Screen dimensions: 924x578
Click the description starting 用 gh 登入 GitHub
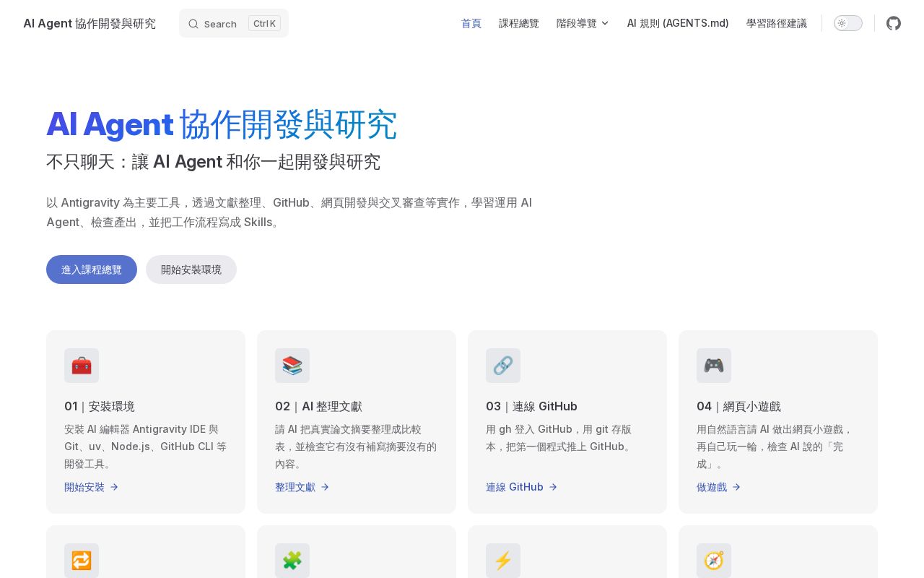pos(561,438)
